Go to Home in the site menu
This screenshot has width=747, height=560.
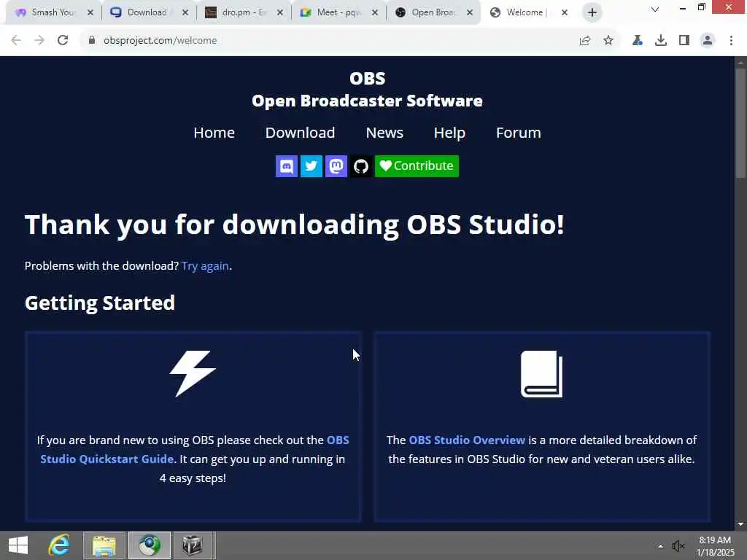214,133
